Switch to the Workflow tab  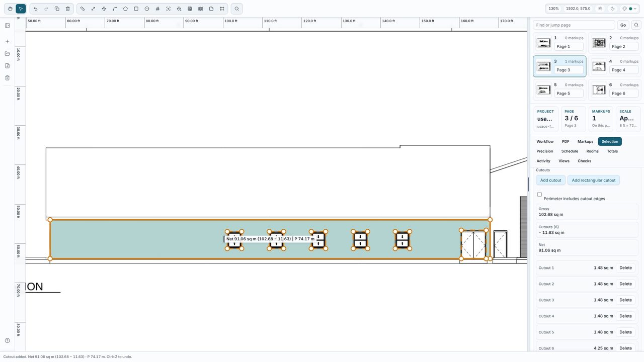(x=545, y=141)
